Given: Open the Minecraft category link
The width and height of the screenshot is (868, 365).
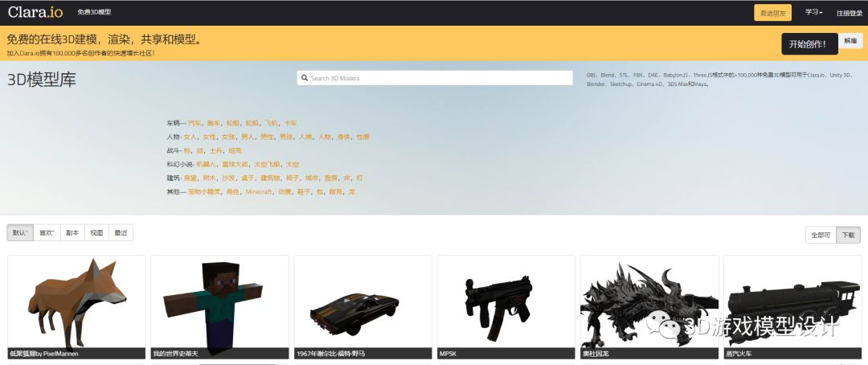Looking at the screenshot, I should point(259,192).
